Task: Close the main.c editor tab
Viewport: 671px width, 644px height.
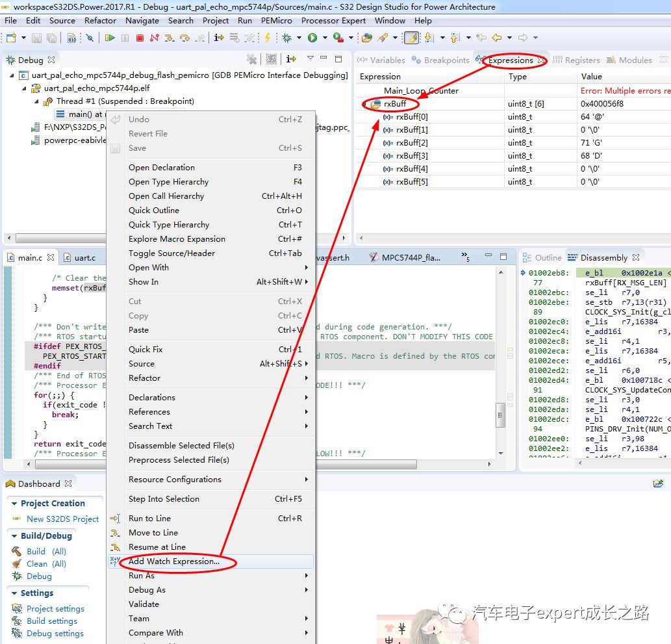Action: click(x=51, y=257)
